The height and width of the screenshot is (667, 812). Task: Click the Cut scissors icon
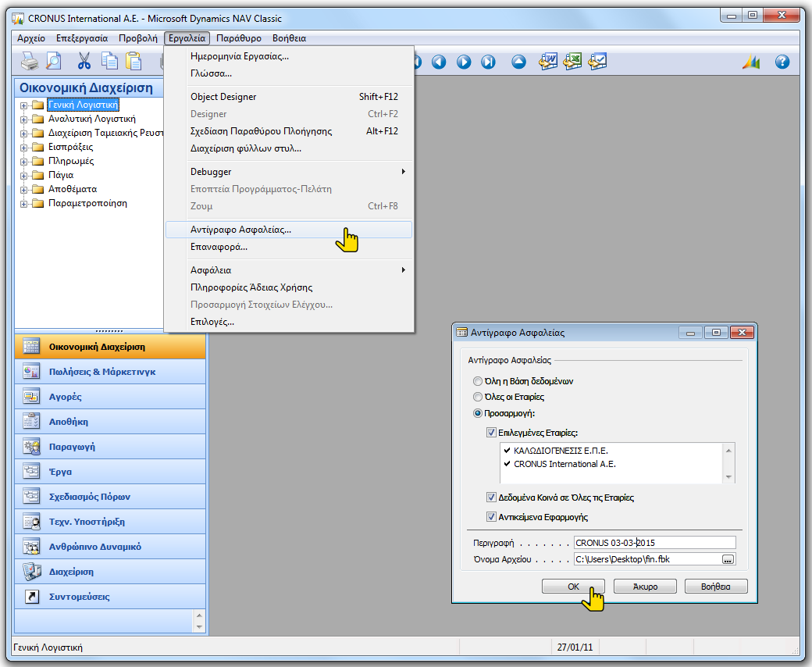(84, 62)
